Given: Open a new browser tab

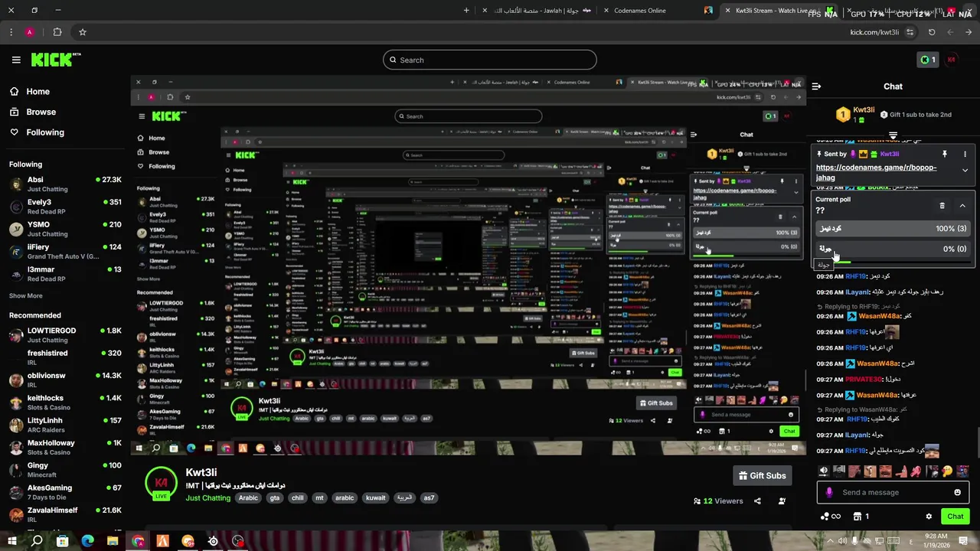Looking at the screenshot, I should click(x=466, y=11).
